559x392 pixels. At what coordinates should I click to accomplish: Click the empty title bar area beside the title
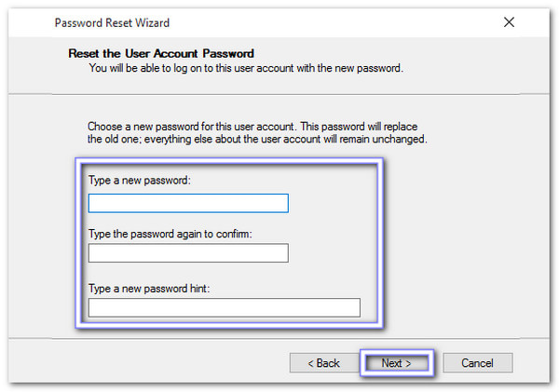click(326, 22)
